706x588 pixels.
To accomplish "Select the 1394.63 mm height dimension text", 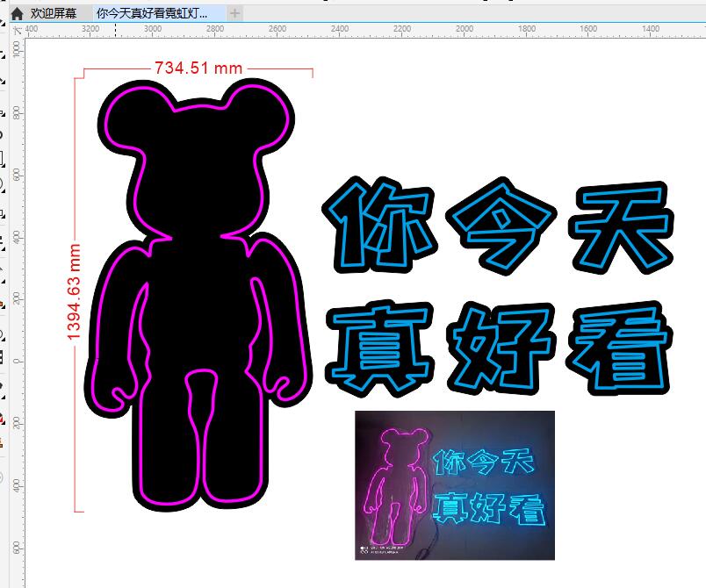I will pyautogui.click(x=74, y=292).
